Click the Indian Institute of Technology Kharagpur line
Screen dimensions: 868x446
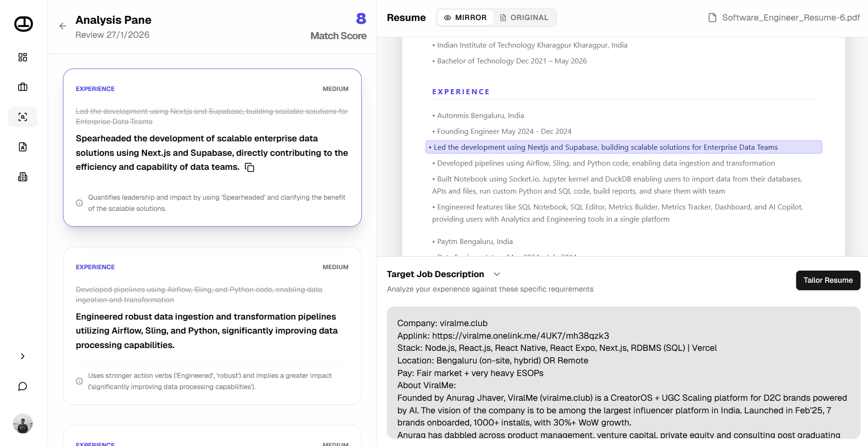click(530, 45)
